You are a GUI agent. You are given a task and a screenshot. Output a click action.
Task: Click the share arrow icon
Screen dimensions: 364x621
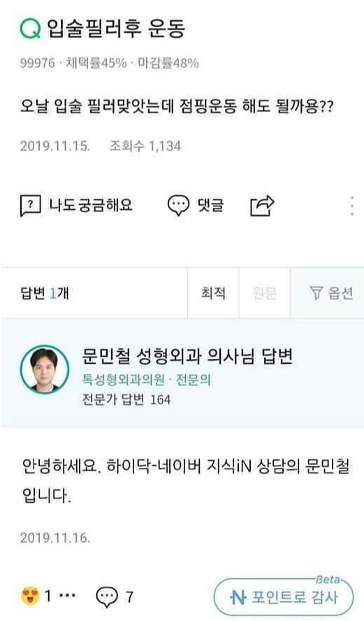pos(262,206)
